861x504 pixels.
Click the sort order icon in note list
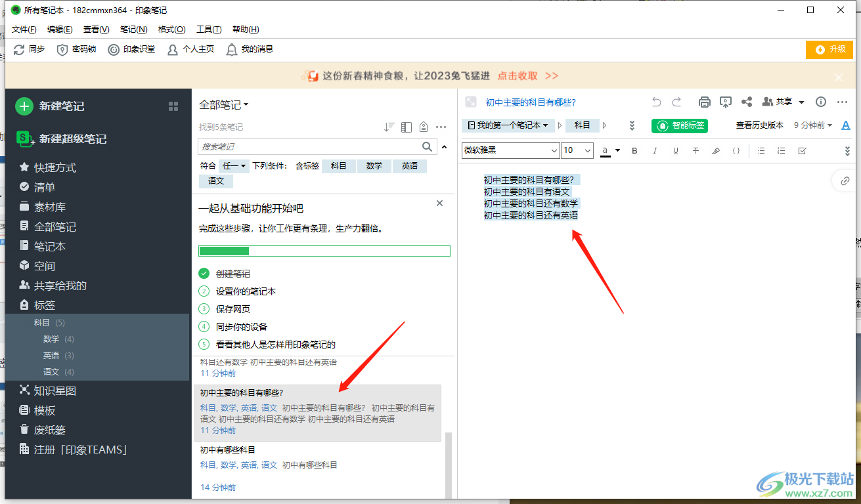[389, 127]
